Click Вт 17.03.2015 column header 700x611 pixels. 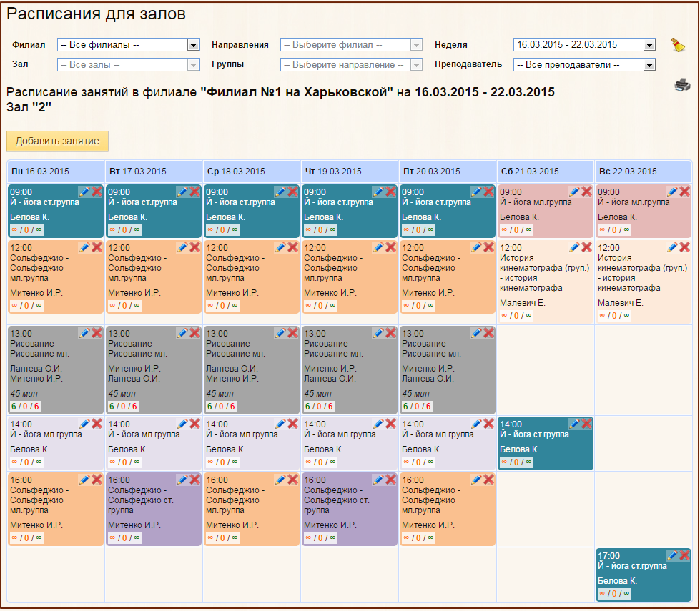(x=154, y=172)
